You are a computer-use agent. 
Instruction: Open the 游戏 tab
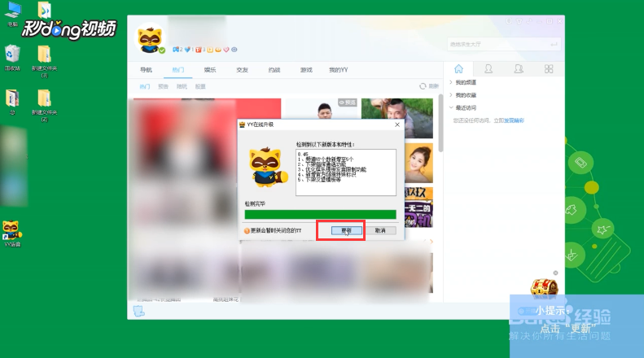(306, 70)
